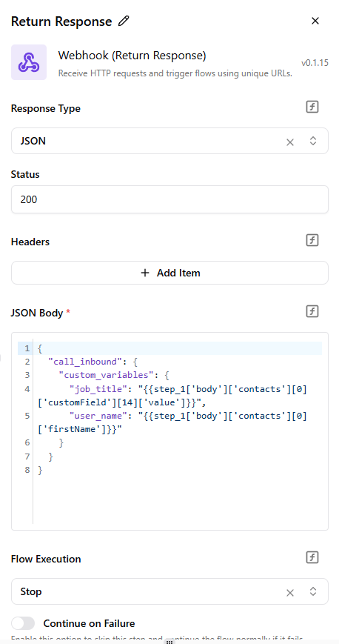
Task: Close the Return Response panel
Action: point(315,21)
